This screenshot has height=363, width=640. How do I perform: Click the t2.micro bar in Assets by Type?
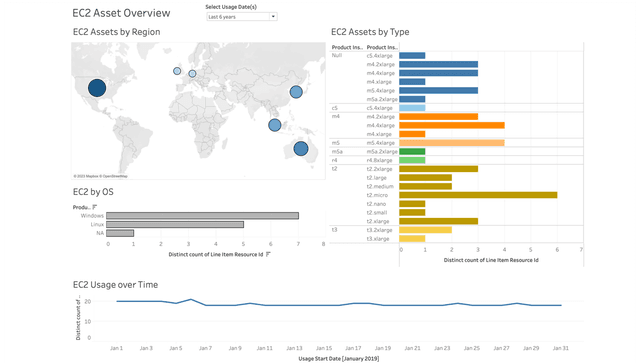(x=478, y=195)
